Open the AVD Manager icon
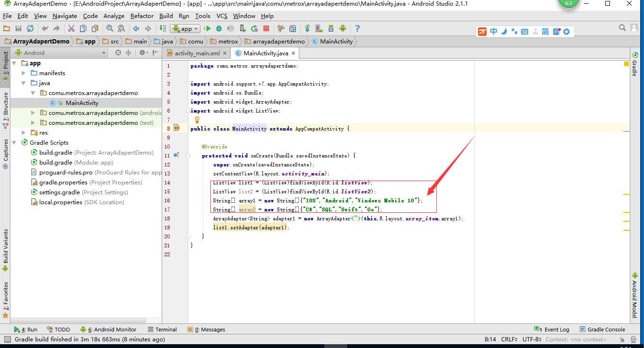This screenshot has height=348, width=644. [319, 28]
